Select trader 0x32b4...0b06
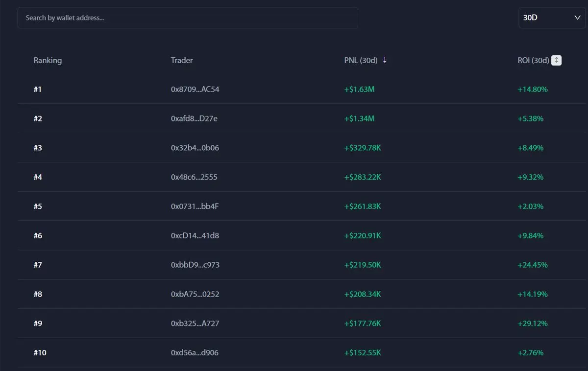588x371 pixels. pyautogui.click(x=195, y=148)
